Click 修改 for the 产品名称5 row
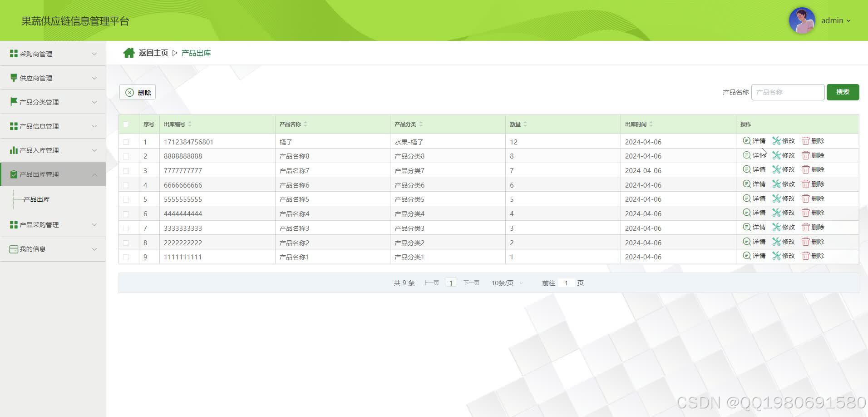This screenshot has height=417, width=868. point(784,199)
